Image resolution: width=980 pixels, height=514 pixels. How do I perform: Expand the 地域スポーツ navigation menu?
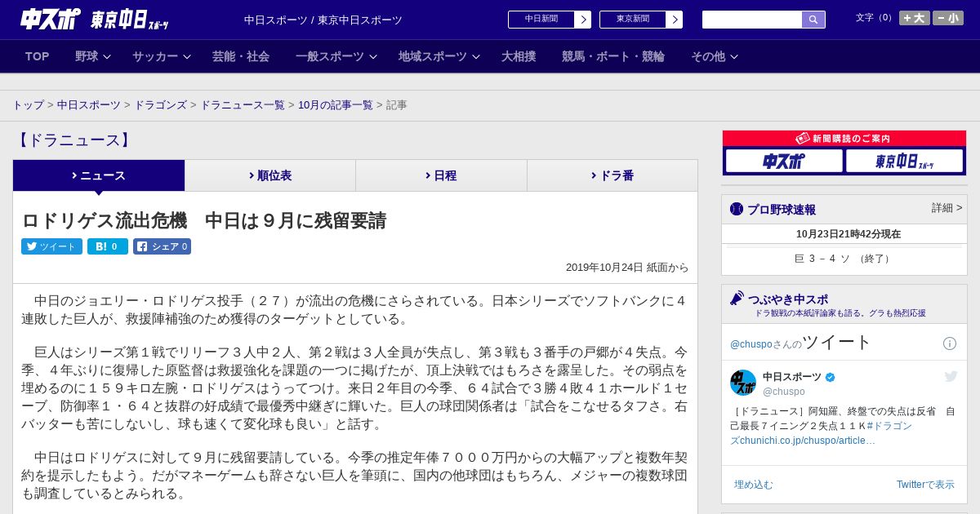439,56
